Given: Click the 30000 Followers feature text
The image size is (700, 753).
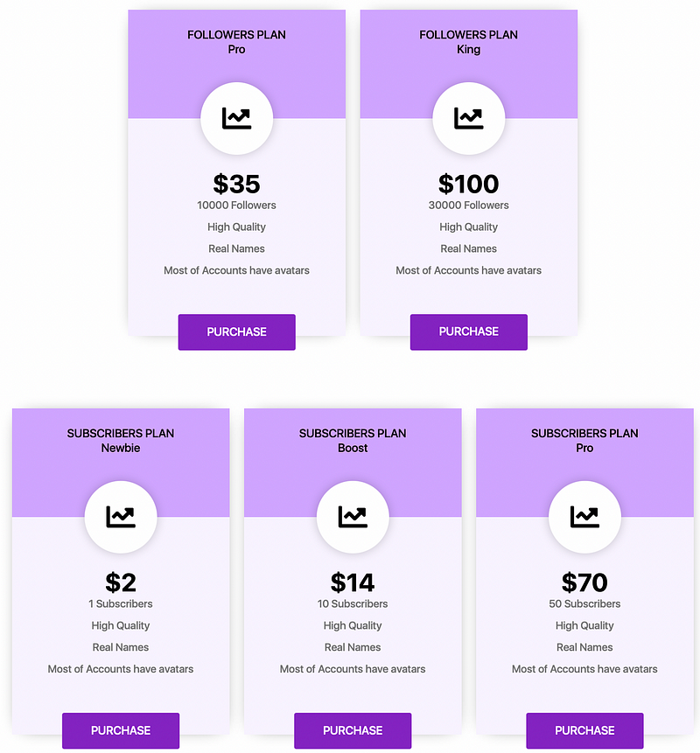Looking at the screenshot, I should tap(468, 205).
